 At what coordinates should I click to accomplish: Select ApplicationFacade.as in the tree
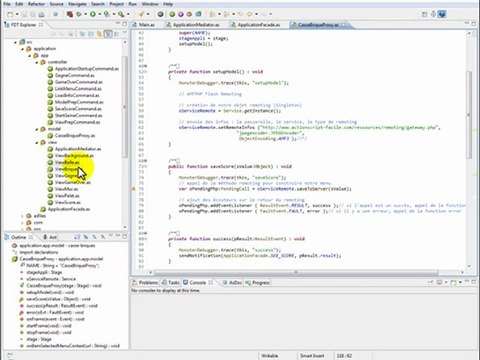tap(69, 209)
